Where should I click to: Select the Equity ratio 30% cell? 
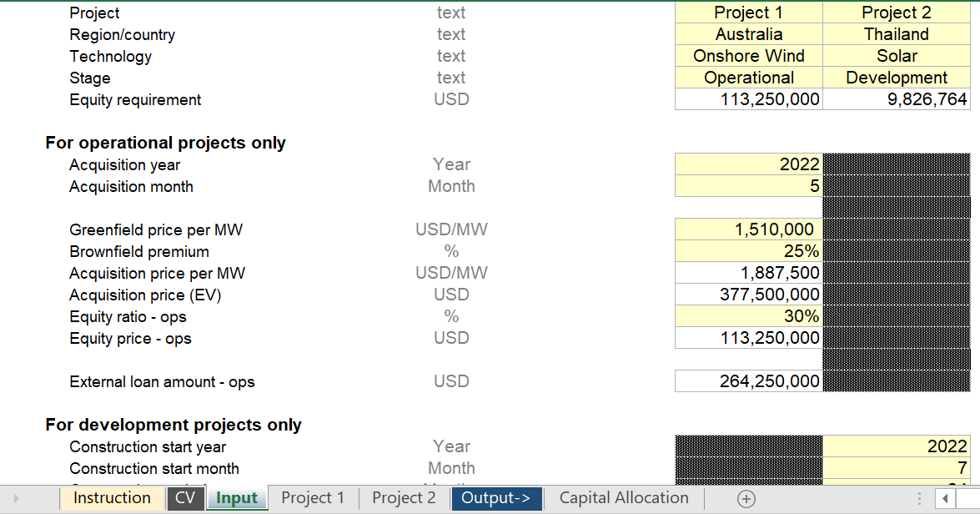[x=749, y=316]
